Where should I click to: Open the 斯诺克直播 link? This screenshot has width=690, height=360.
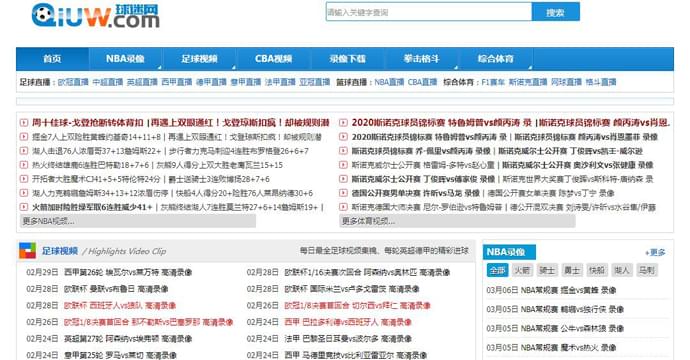528,82
